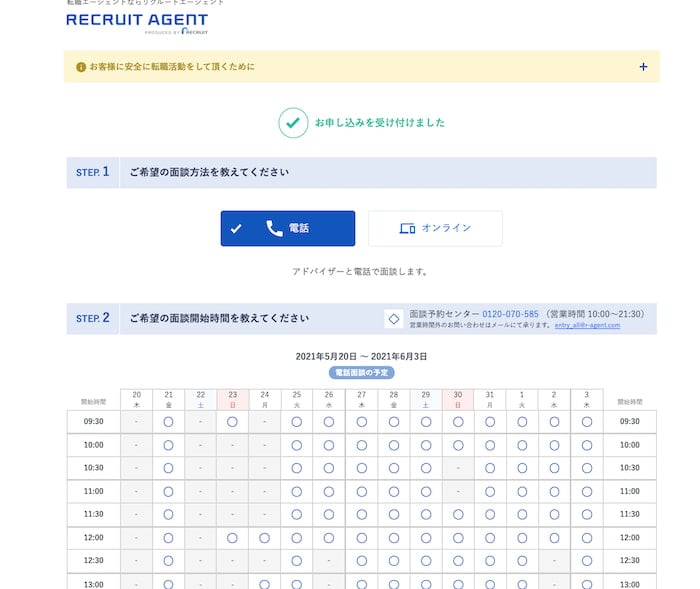This screenshot has width=700, height=589.
Task: Select 10:30 slot on May 31
Action: tap(490, 468)
